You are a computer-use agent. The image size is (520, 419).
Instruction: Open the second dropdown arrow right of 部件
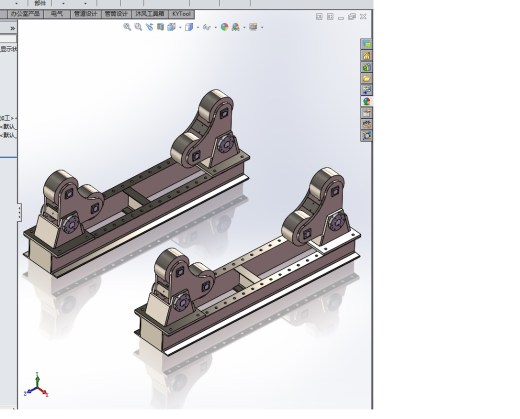click(85, 3)
